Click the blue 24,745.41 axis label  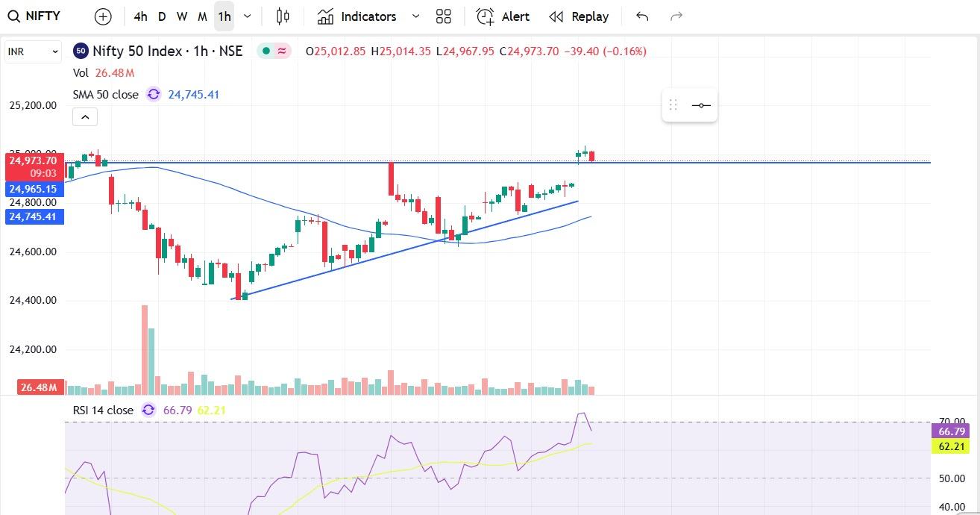34,216
